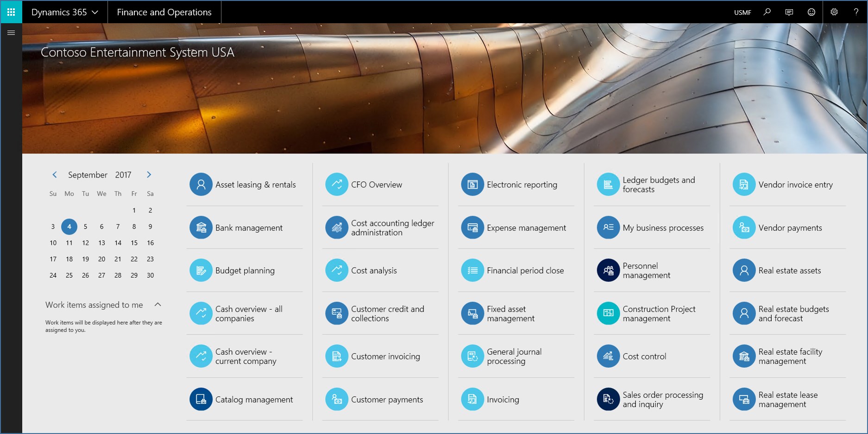This screenshot has height=434, width=868.
Task: Open the Customer invoicing workspace
Action: 380,356
